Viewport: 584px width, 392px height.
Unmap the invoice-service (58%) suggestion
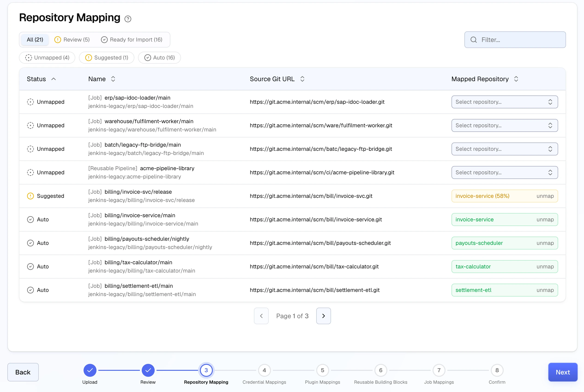[x=545, y=196]
